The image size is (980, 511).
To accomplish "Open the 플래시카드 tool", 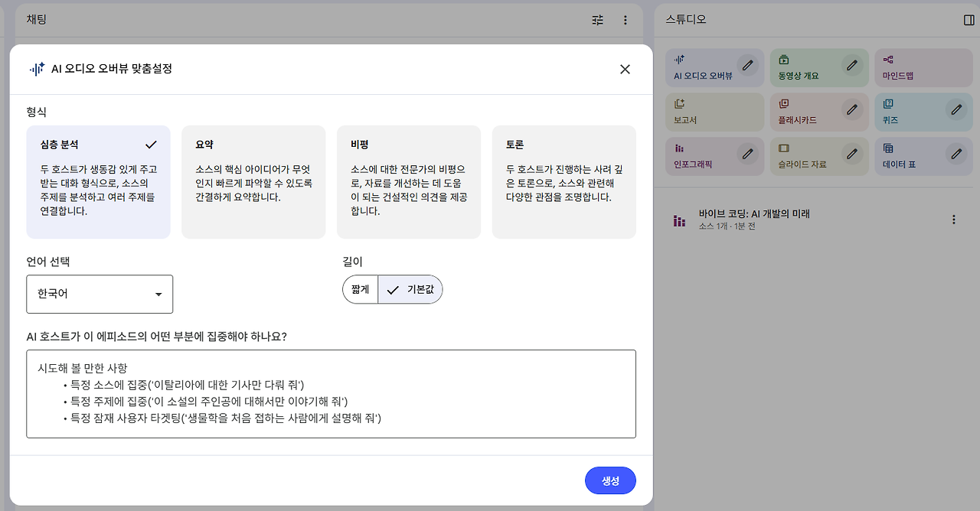I will [808, 112].
